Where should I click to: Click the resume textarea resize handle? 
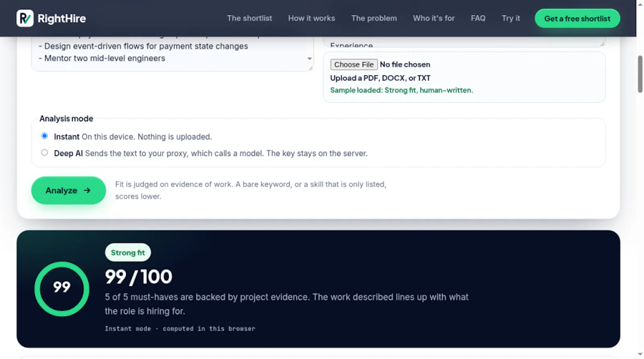click(x=602, y=44)
